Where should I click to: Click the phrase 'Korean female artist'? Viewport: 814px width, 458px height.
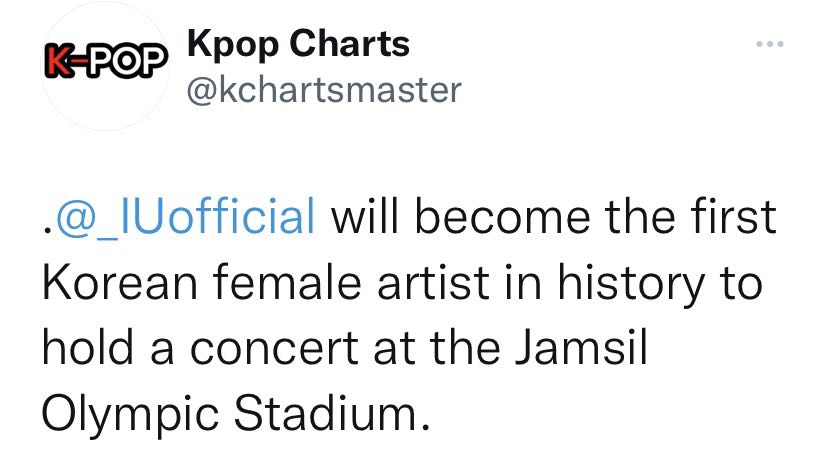pyautogui.click(x=265, y=282)
